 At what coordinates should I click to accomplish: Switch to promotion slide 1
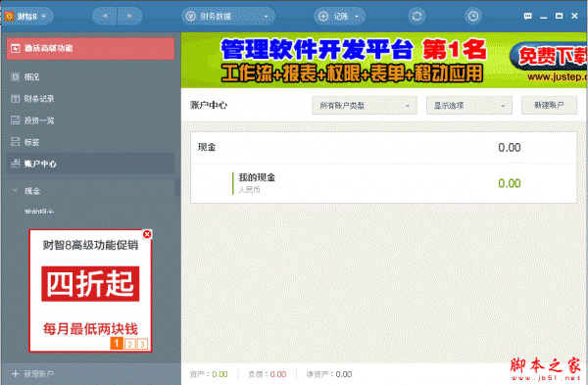[x=117, y=343]
